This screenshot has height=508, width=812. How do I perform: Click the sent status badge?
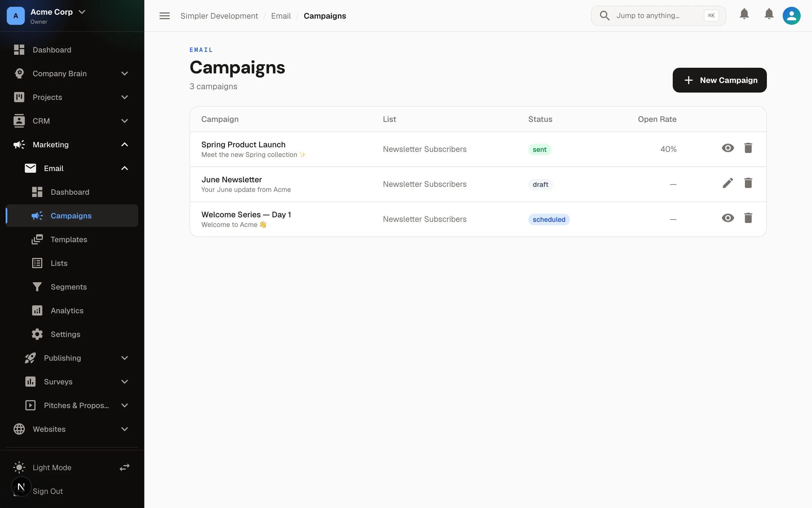[540, 150]
